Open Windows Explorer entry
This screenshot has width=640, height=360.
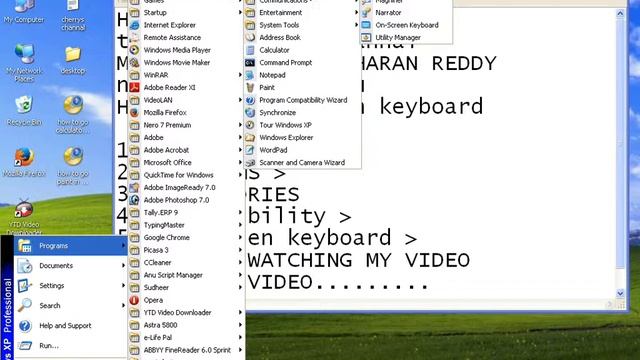tap(302, 138)
